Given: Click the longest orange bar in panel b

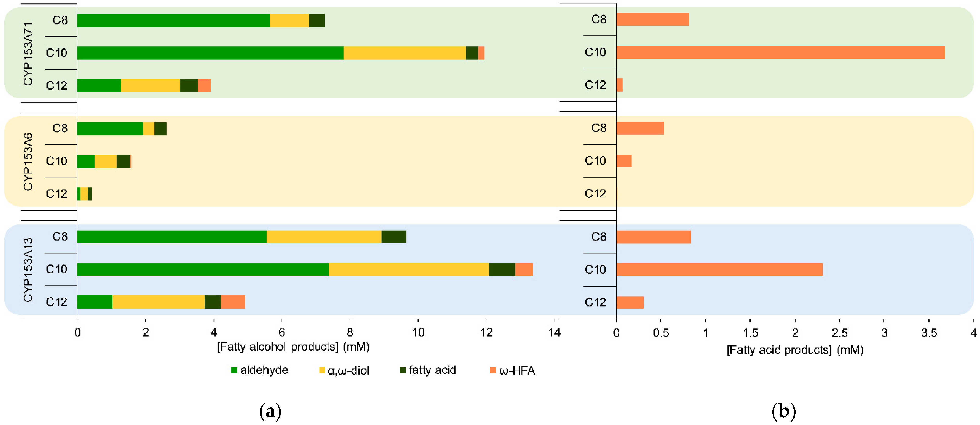Looking at the screenshot, I should (780, 52).
